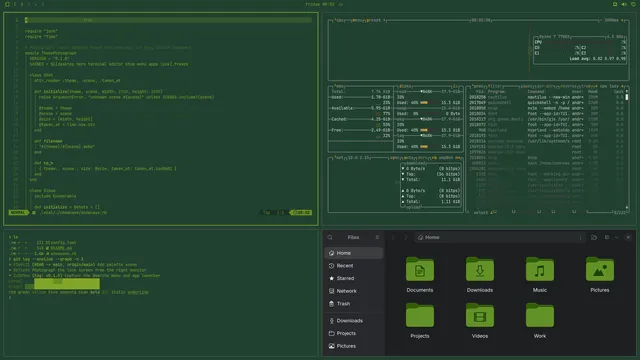Expand the view options dropdown arrow
Screen dimensions: 640x360
coord(616,238)
